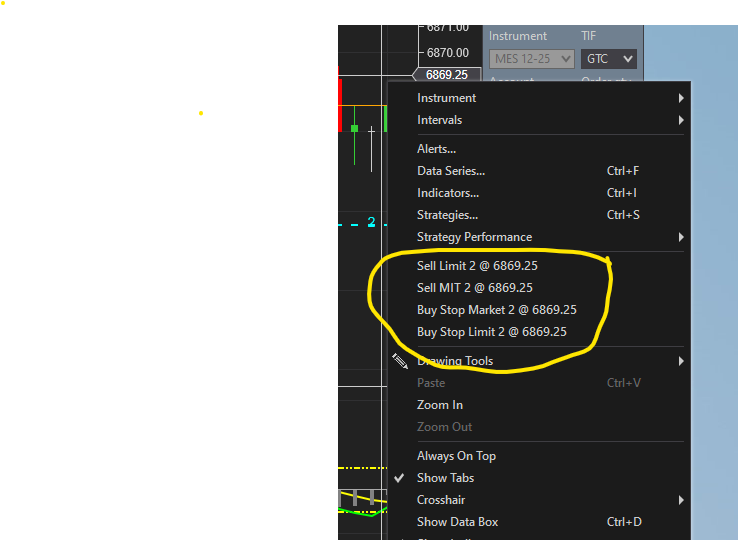This screenshot has width=738, height=540.
Task: Open Indicators... from the context menu
Action: click(x=447, y=193)
